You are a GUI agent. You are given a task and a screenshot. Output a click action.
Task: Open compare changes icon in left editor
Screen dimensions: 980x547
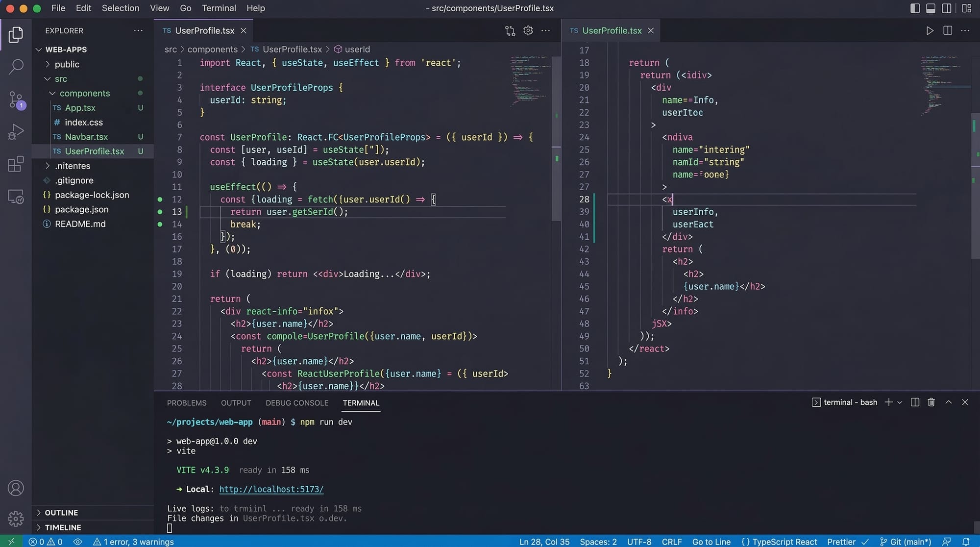click(x=510, y=30)
